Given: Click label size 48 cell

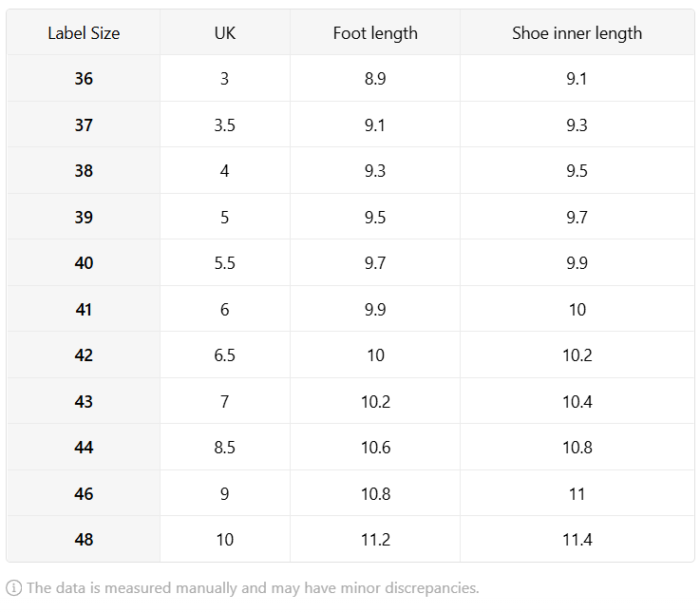Looking at the screenshot, I should [x=84, y=539].
